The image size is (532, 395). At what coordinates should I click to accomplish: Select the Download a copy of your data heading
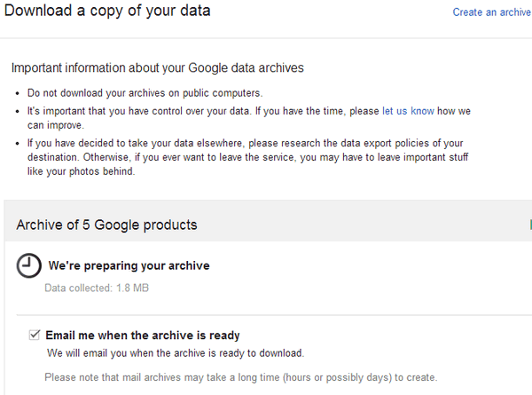pos(107,11)
